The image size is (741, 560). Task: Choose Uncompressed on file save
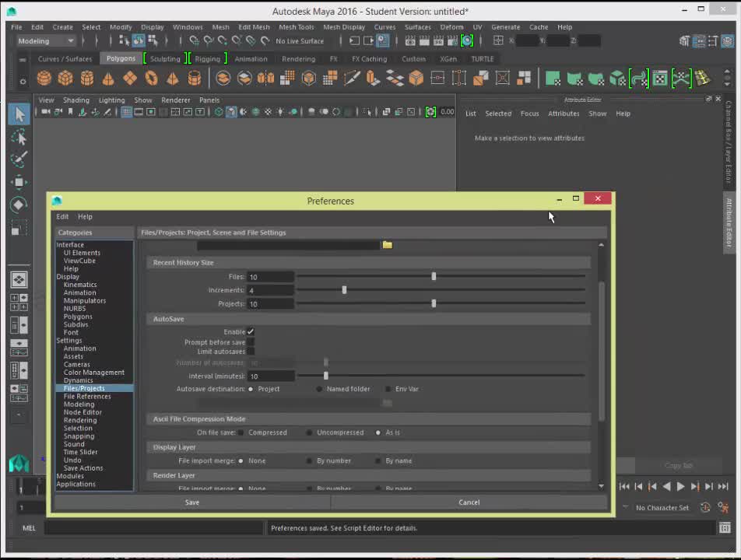click(310, 432)
